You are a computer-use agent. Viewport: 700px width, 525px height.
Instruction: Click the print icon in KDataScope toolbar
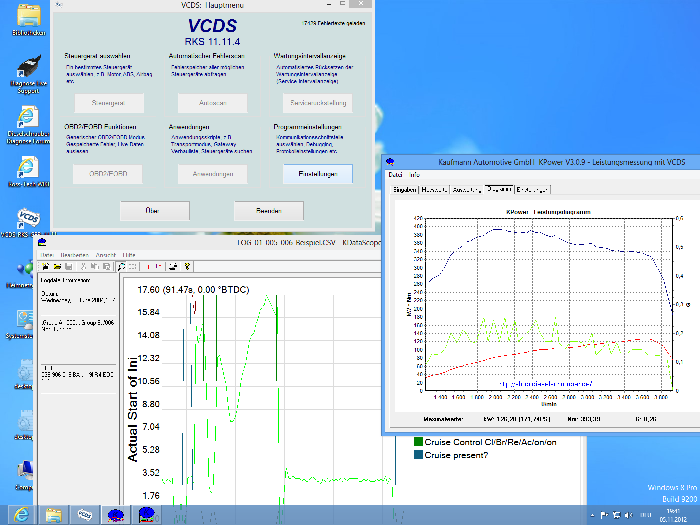(173, 267)
